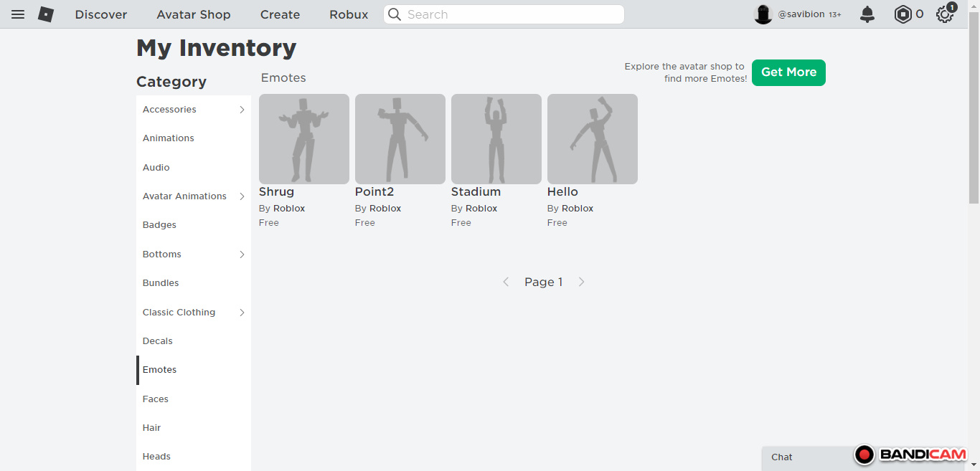Go to previous inventory page arrow
Viewport: 980px width, 471px height.
[x=506, y=282]
